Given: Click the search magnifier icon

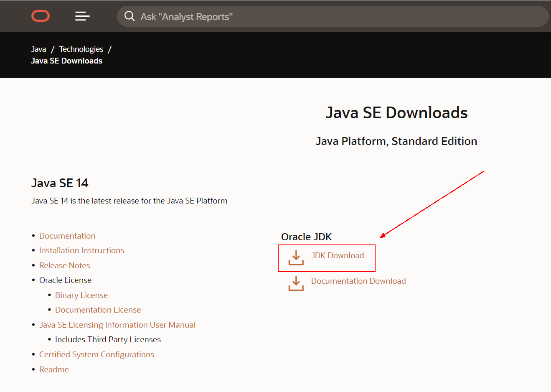Looking at the screenshot, I should [x=129, y=16].
